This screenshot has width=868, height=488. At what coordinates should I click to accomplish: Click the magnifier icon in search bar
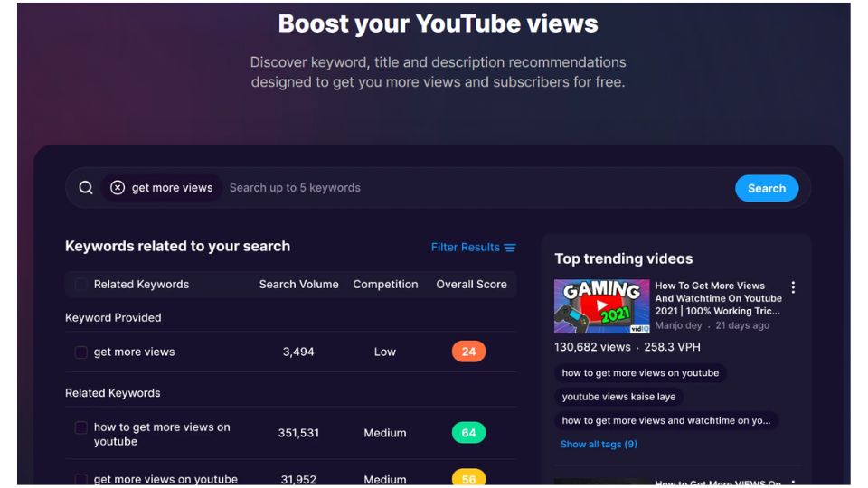pyautogui.click(x=86, y=188)
